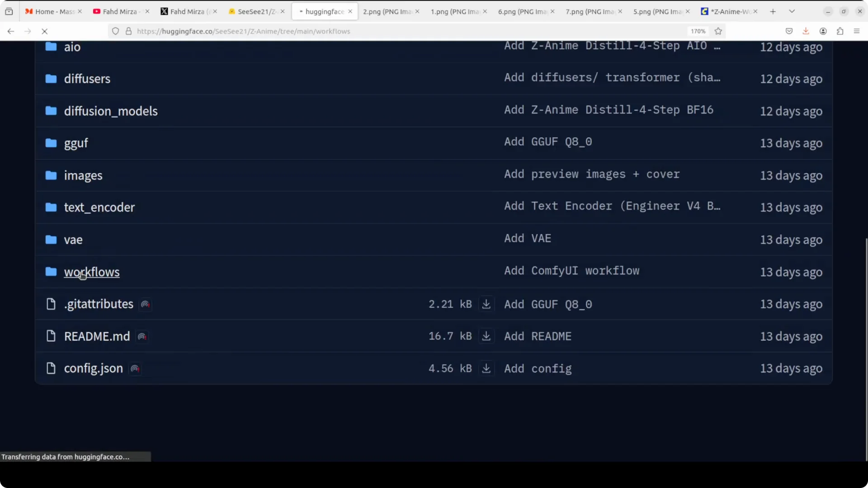Click '13 days ago' in the workflows row
868x488 pixels.
point(791,272)
